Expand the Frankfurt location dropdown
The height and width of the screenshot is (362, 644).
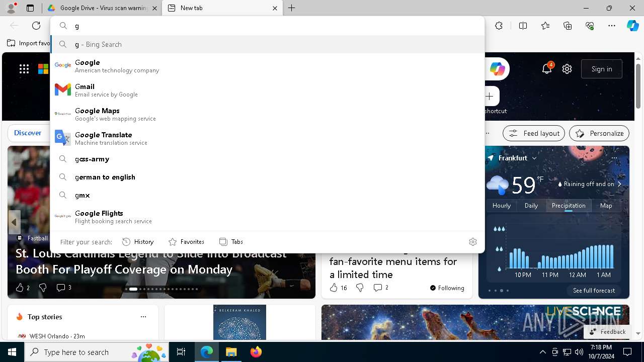pyautogui.click(x=534, y=158)
